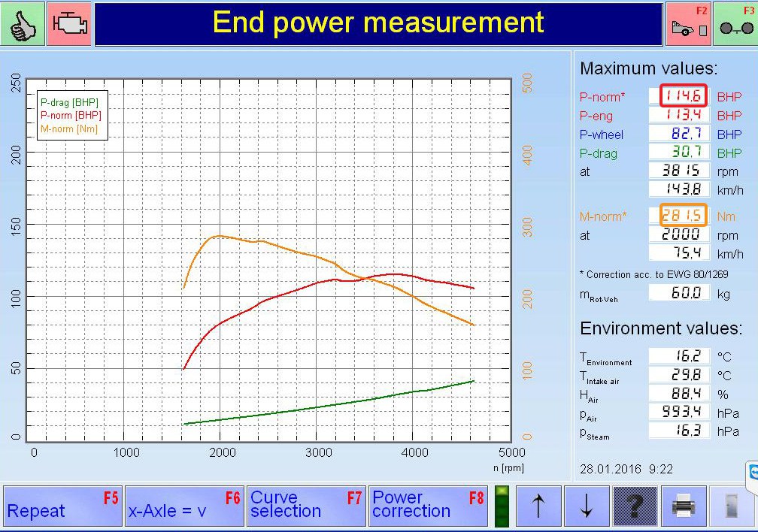758x532 pixels.
Task: Click the down arrow button
Action: [587, 506]
